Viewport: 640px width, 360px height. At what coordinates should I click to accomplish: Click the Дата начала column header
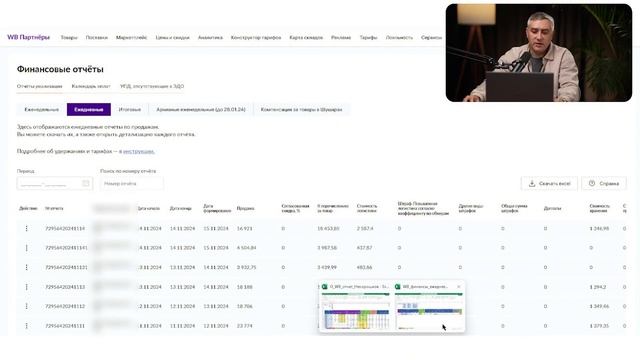coord(149,209)
